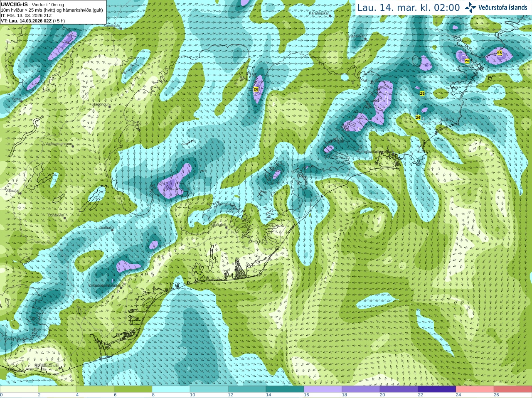Click the Kárahnjúkar station label
The height and width of the screenshot is (398, 532).
tap(319, 13)
